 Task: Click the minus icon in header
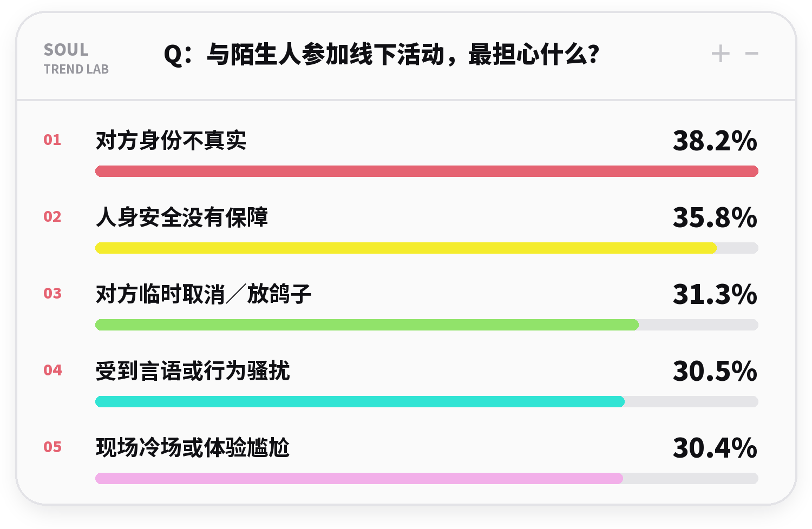click(751, 54)
